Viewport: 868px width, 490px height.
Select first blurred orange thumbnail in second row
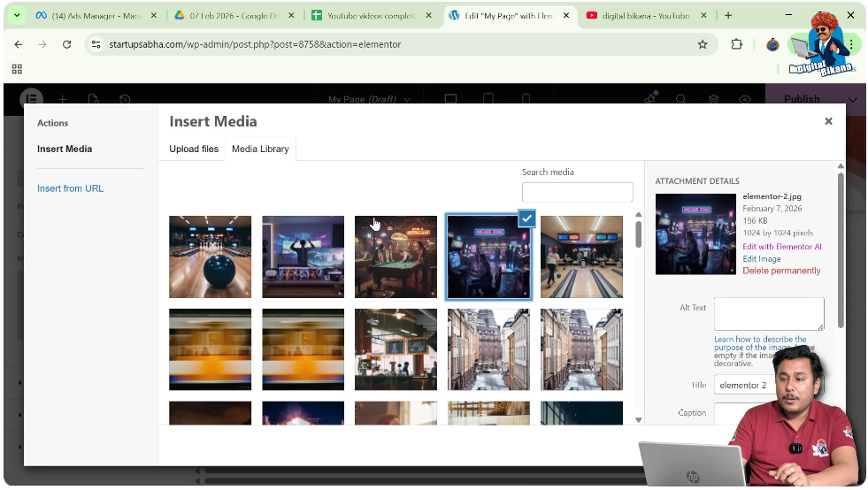click(x=211, y=349)
